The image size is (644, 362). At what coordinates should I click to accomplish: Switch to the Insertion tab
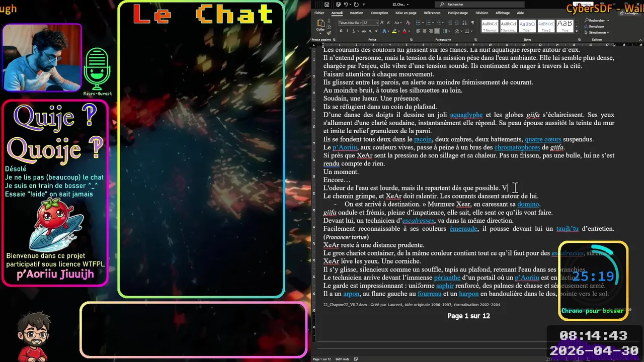point(356,13)
